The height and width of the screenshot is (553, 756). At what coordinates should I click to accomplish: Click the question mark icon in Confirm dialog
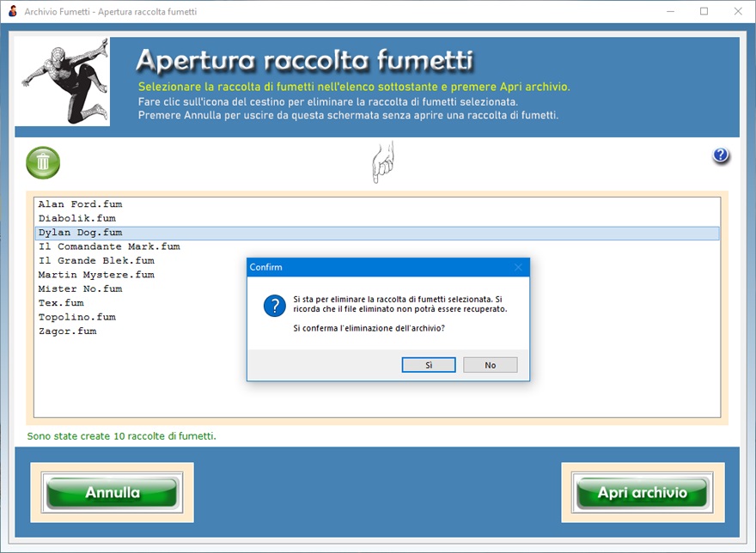click(275, 306)
